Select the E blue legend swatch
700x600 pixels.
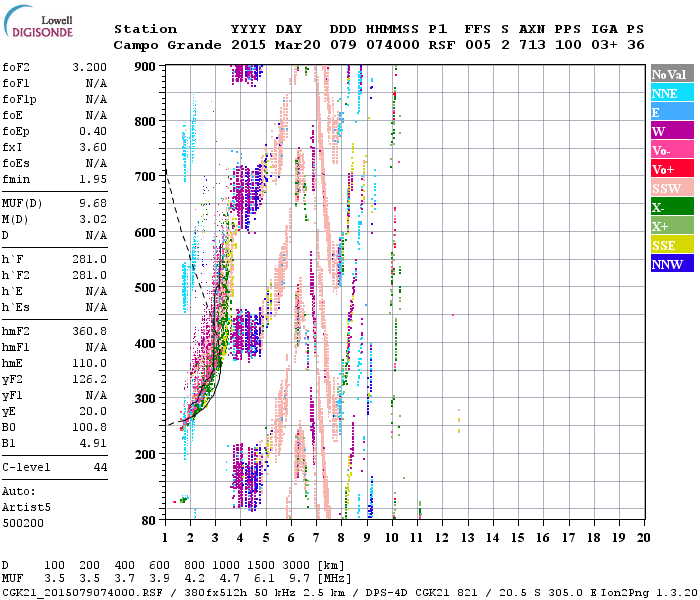click(672, 112)
